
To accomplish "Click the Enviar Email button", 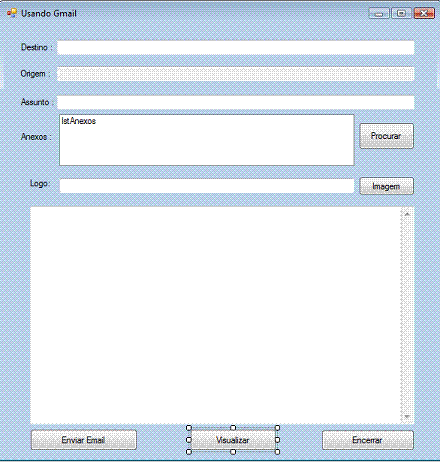I will 84,440.
